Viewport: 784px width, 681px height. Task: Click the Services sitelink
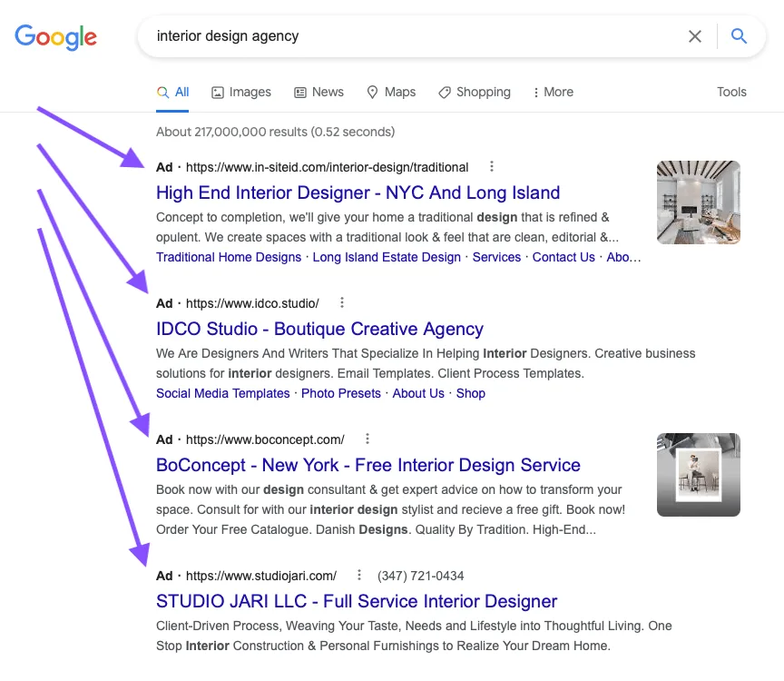point(496,257)
